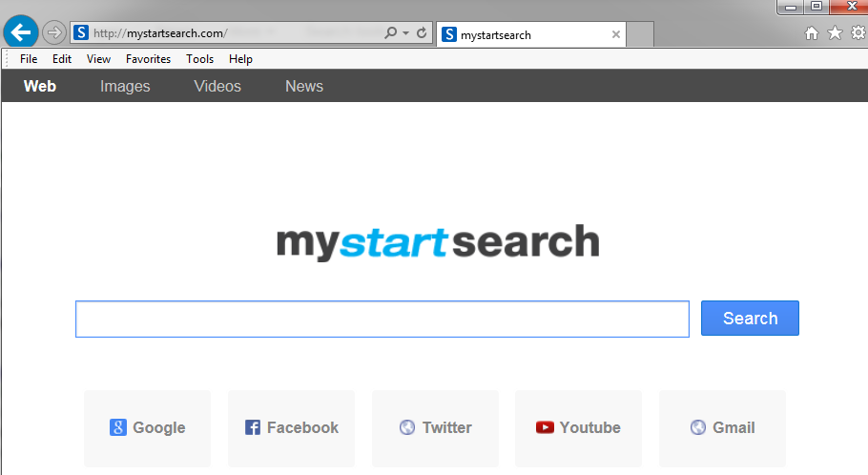Go back with the browser back arrow
The height and width of the screenshot is (475, 868).
pyautogui.click(x=21, y=32)
